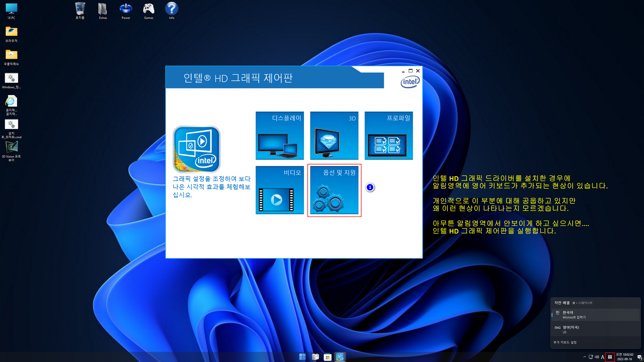Select the 휴지통 recycle bin icon
This screenshot has width=644, height=362.
(80, 11)
